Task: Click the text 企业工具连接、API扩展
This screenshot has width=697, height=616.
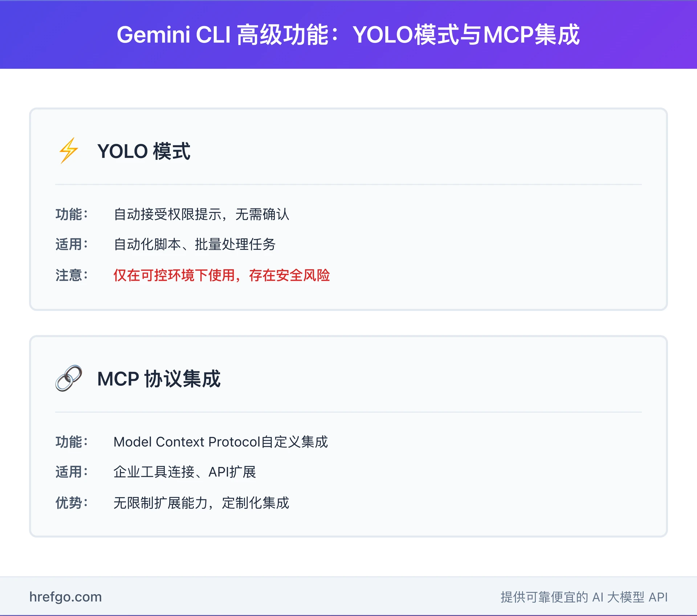Action: 185,472
